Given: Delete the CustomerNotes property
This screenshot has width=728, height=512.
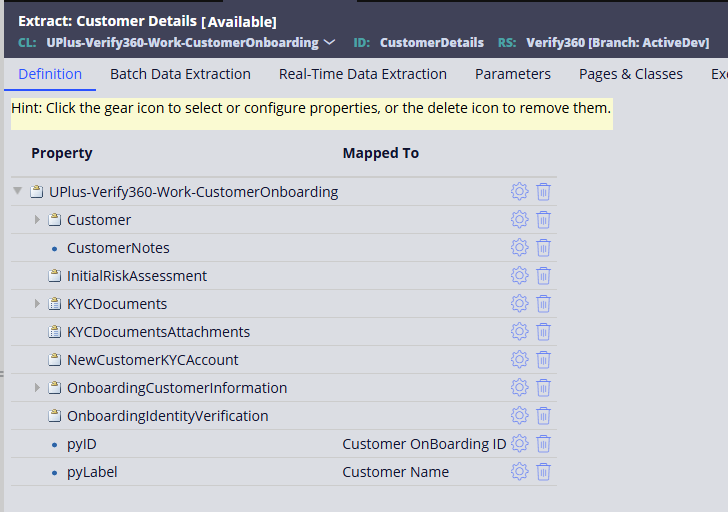Looking at the screenshot, I should (x=543, y=248).
